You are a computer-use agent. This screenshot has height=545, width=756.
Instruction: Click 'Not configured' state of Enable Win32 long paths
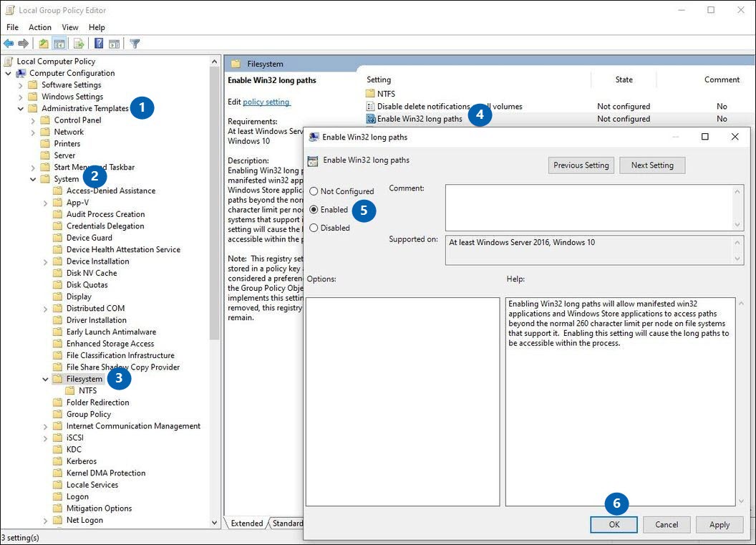624,119
